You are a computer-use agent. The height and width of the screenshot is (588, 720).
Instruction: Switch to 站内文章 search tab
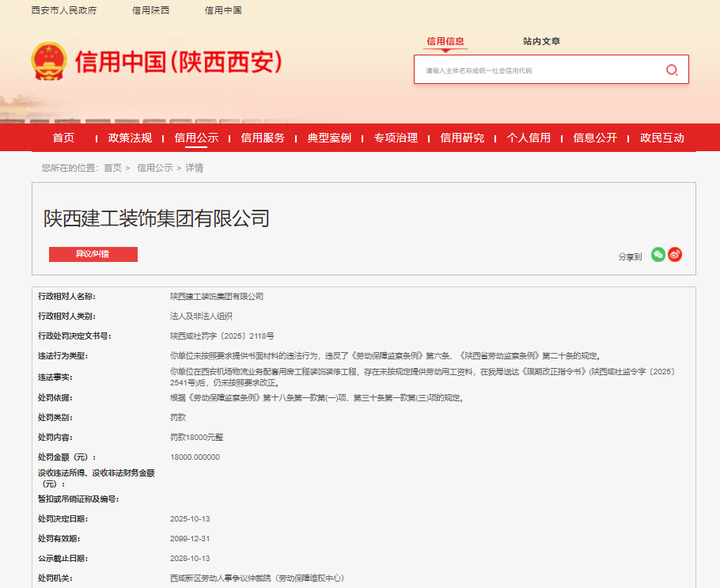click(x=541, y=41)
